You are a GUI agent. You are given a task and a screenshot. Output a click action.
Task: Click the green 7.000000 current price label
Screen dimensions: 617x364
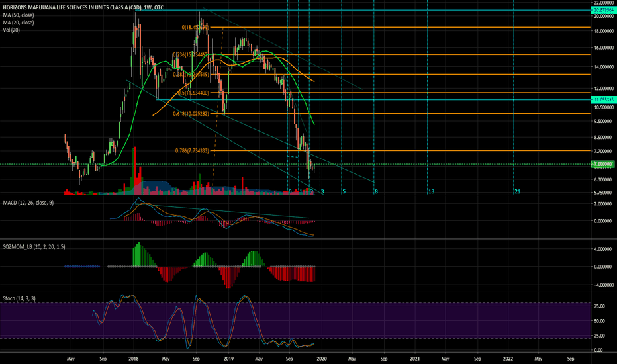[603, 164]
